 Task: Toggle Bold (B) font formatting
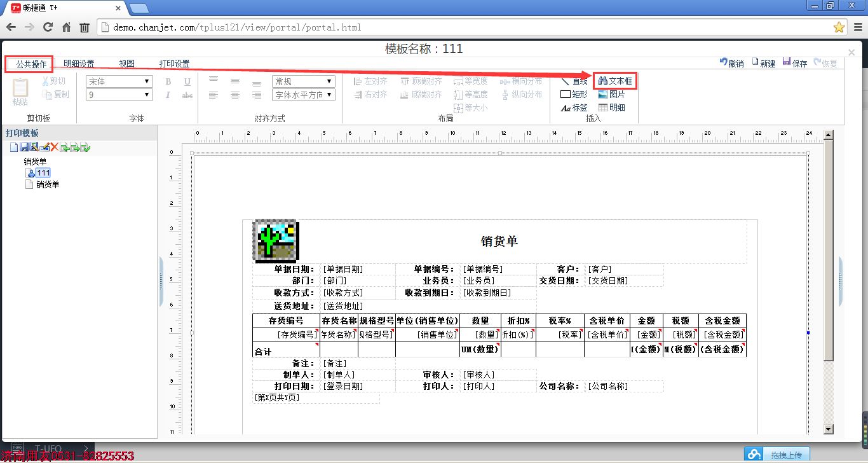[168, 81]
